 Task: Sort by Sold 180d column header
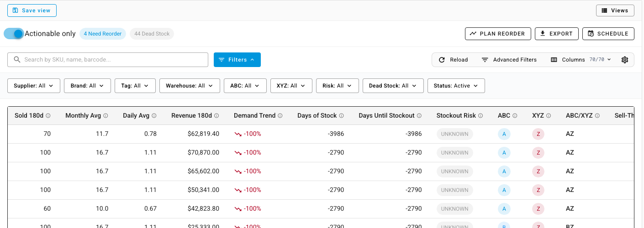[29, 116]
